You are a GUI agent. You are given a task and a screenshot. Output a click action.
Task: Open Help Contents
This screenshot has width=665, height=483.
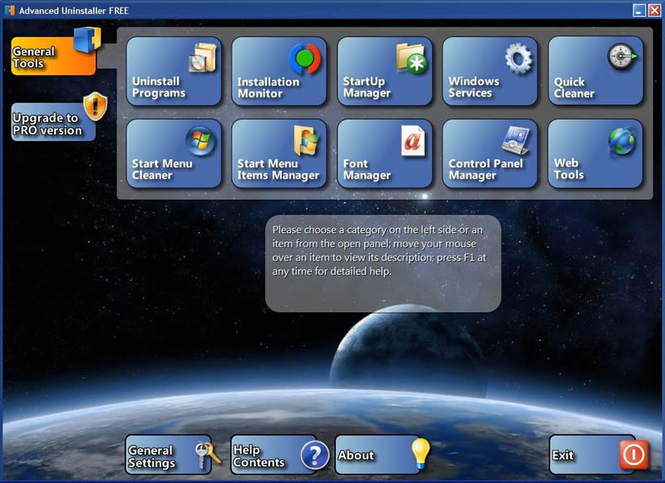point(274,455)
